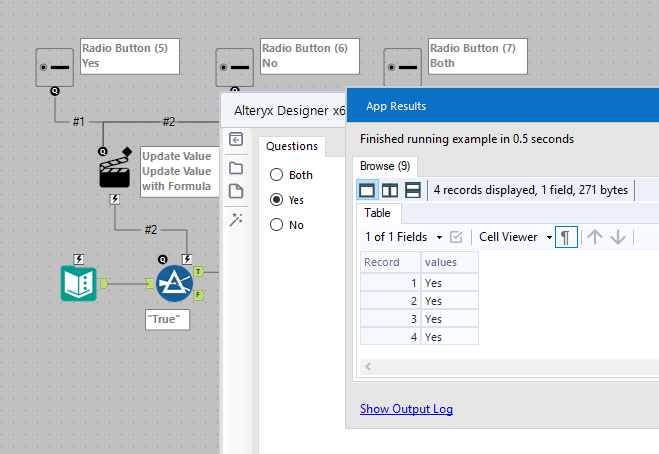This screenshot has height=454, width=659.
Task: Click the Filter tool False output anchor
Action: [x=198, y=295]
